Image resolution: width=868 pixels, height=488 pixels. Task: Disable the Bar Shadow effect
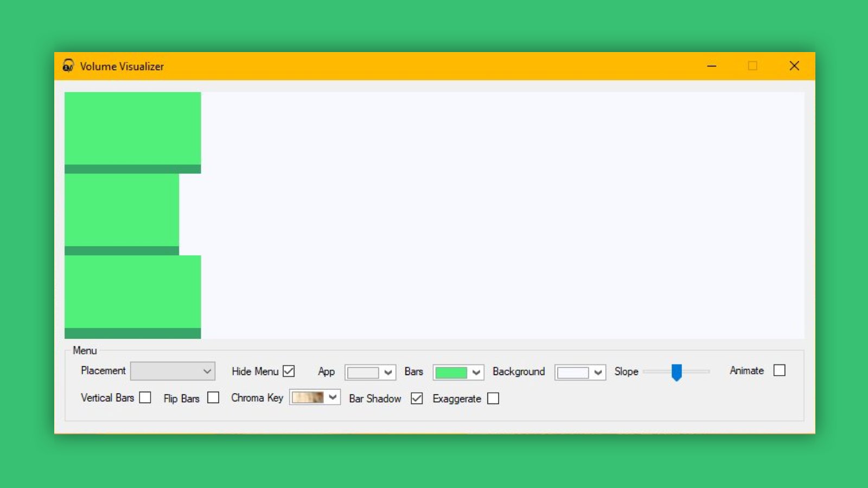click(417, 398)
